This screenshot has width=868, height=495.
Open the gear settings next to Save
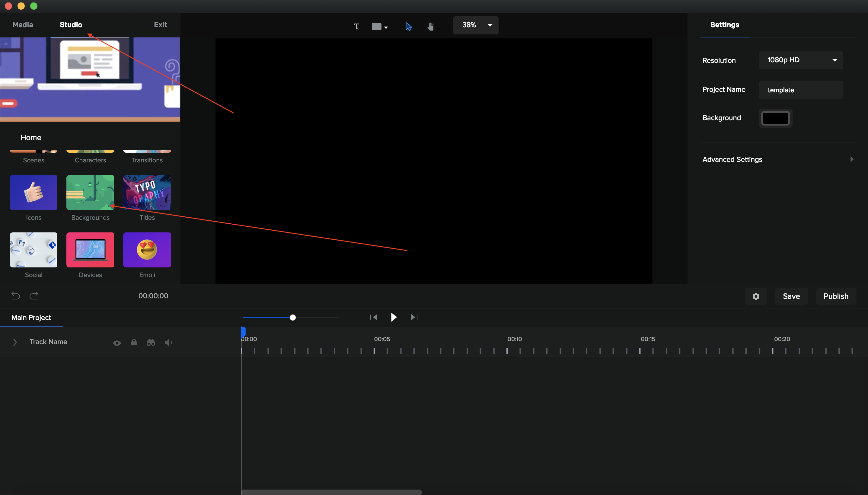pos(756,296)
